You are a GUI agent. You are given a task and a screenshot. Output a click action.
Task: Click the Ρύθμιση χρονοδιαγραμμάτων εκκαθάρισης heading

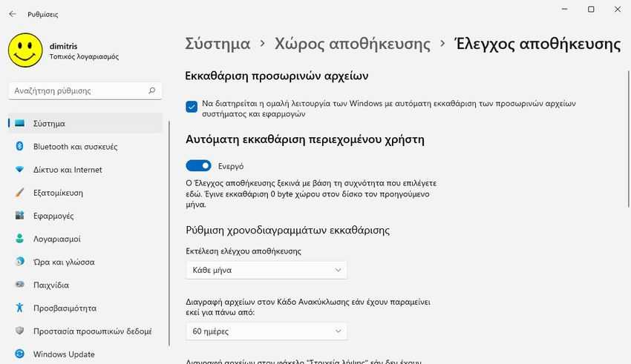tap(288, 231)
